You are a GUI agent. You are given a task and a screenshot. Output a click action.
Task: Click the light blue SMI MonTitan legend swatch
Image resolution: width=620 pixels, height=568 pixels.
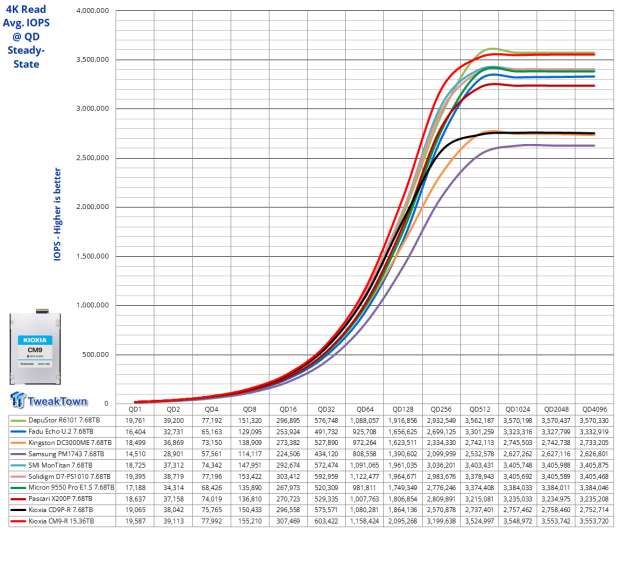click(18, 465)
